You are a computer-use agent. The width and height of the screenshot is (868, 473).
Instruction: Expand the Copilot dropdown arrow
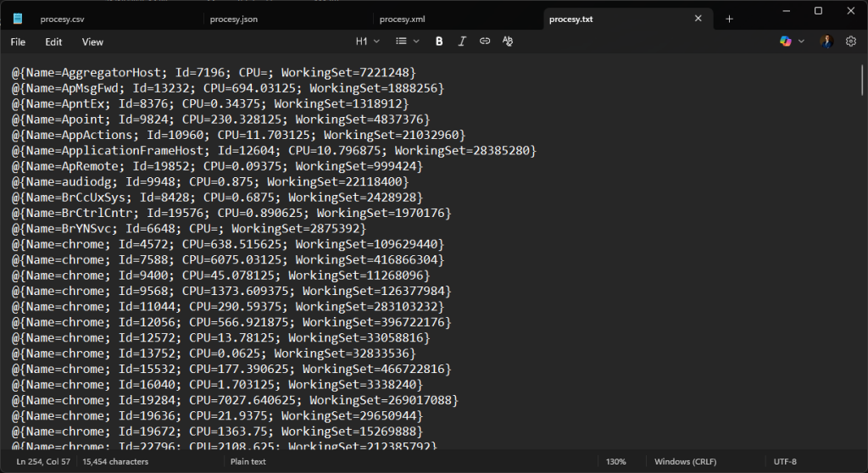click(x=802, y=41)
